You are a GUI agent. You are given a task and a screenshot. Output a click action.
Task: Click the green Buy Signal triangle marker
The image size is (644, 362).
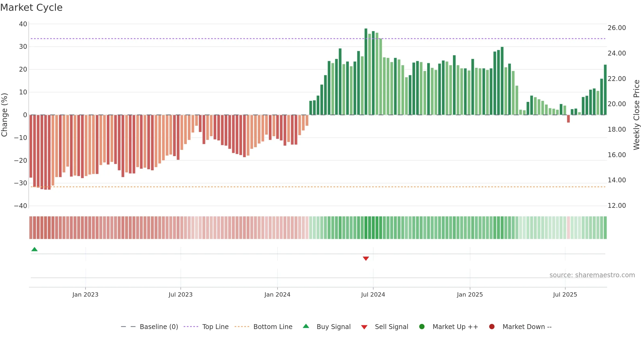tap(34, 249)
